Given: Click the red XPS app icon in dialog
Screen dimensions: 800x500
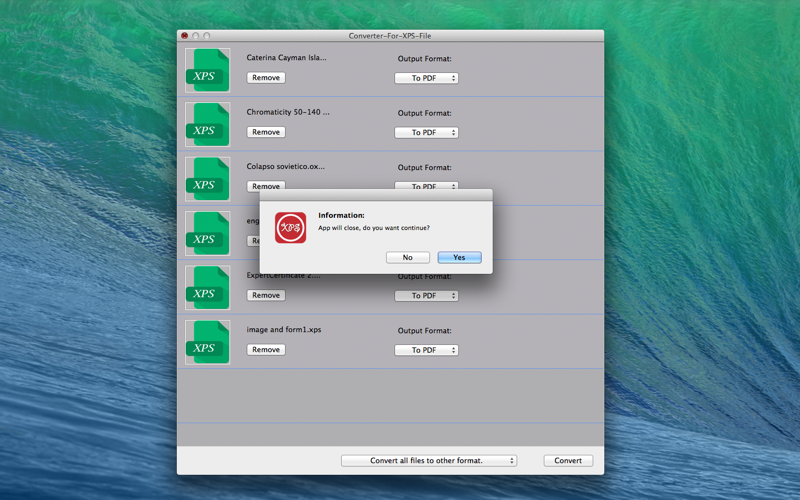Looking at the screenshot, I should [290, 228].
